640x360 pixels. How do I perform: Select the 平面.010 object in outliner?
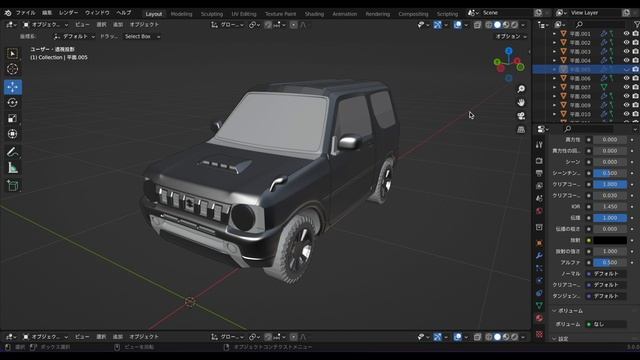[580, 114]
